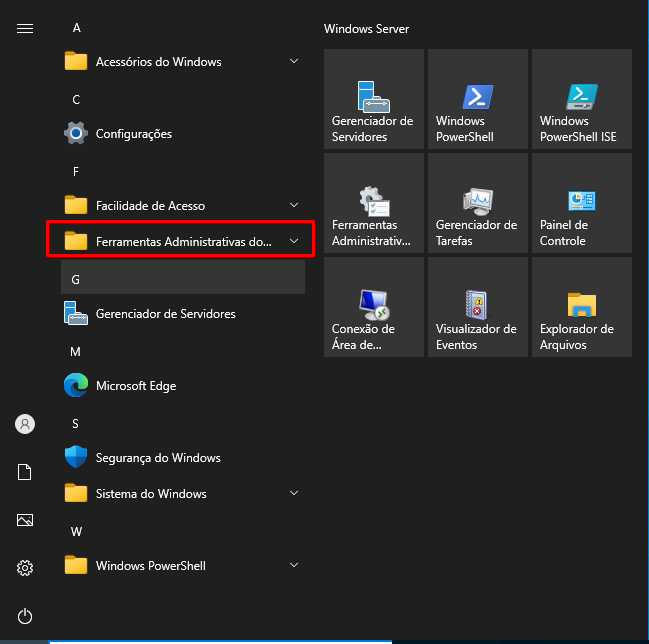Open Documents from the sidebar page icon

pyautogui.click(x=24, y=472)
